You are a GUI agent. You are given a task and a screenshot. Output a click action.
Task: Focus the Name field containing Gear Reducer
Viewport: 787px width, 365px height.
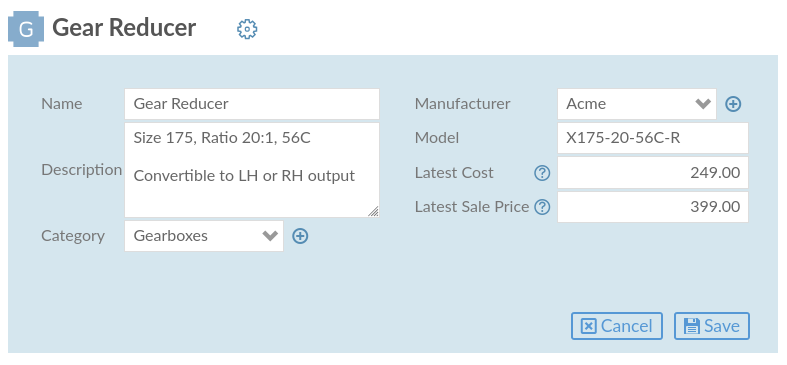[252, 104]
